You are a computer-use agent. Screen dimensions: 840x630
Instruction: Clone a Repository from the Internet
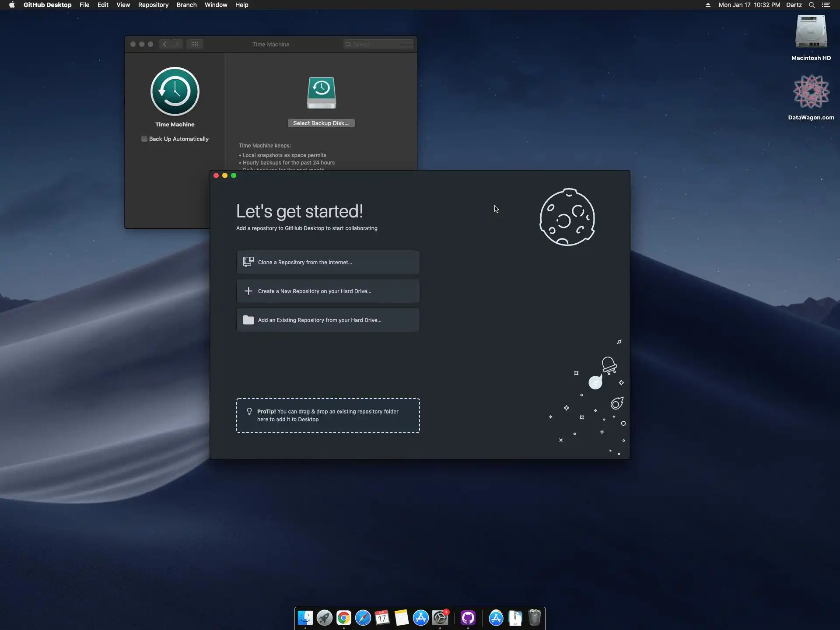click(x=328, y=262)
